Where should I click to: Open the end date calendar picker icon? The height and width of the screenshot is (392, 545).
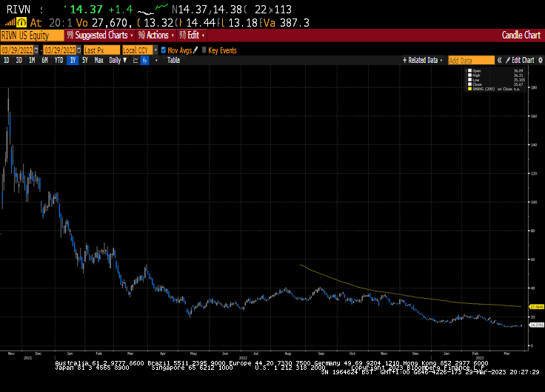tap(79, 50)
